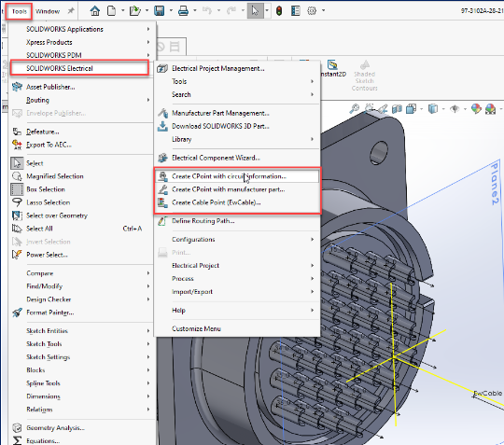Expand the SOLIDWORKS Applications submenu arrow
The width and height of the screenshot is (504, 445).
click(148, 29)
